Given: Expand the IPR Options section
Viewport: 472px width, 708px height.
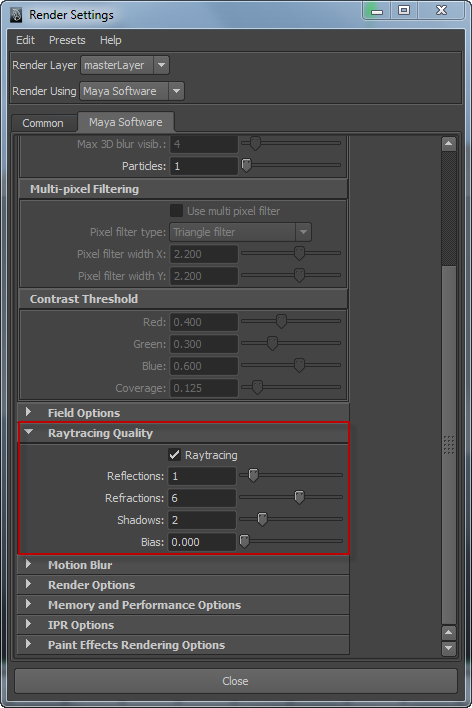Looking at the screenshot, I should [28, 624].
